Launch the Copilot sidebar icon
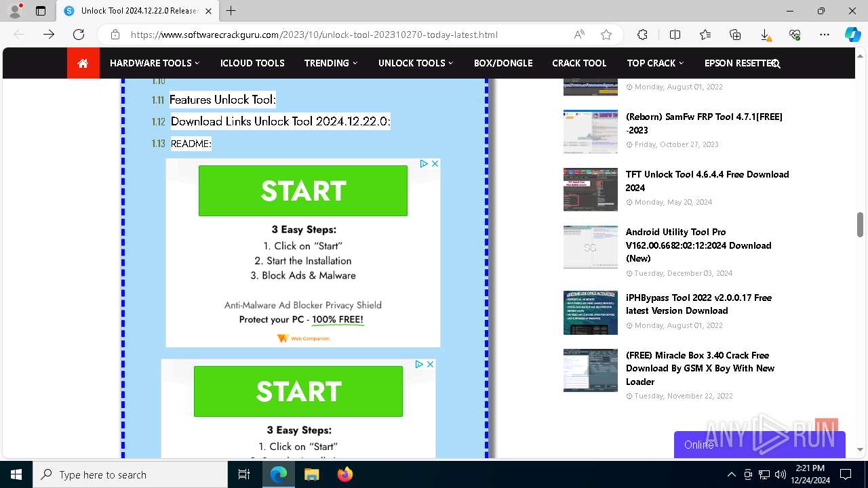Screen dimensions: 868x488 (x=852, y=35)
